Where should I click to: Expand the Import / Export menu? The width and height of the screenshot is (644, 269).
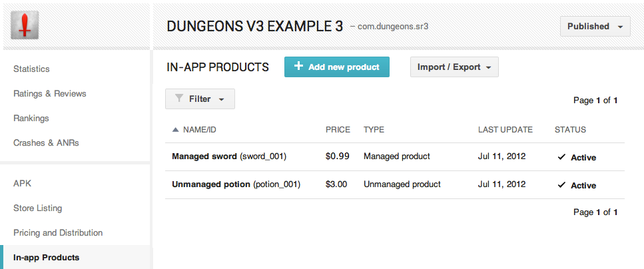(454, 67)
